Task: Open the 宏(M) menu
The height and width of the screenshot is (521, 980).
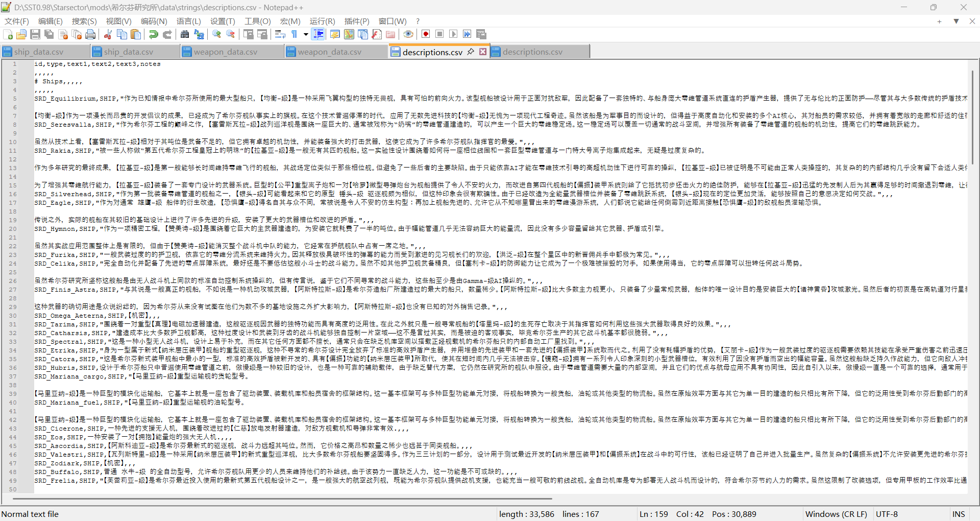Action: click(290, 21)
